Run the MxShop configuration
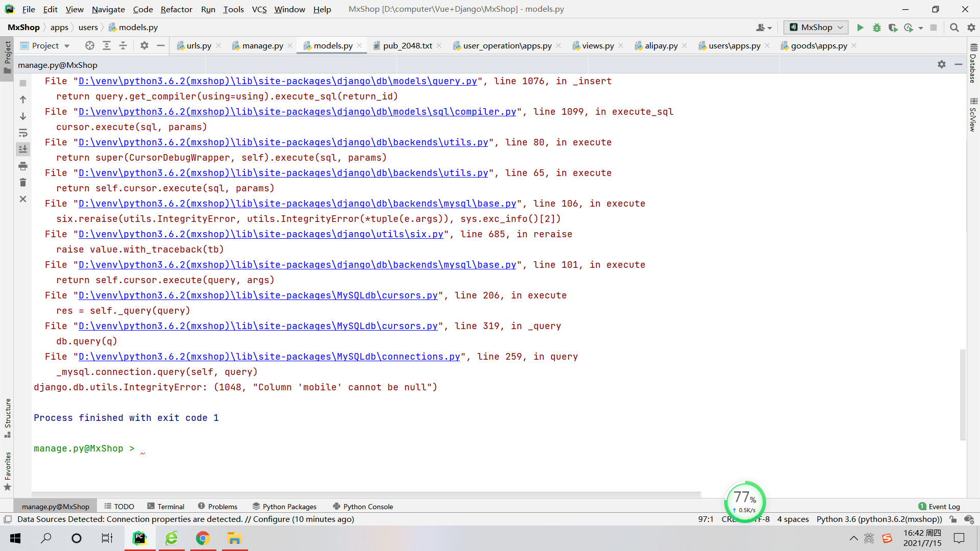980x551 pixels. (860, 28)
